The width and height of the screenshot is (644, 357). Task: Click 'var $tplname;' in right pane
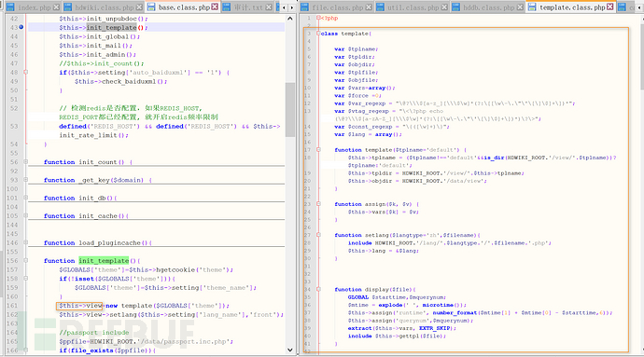coord(357,48)
